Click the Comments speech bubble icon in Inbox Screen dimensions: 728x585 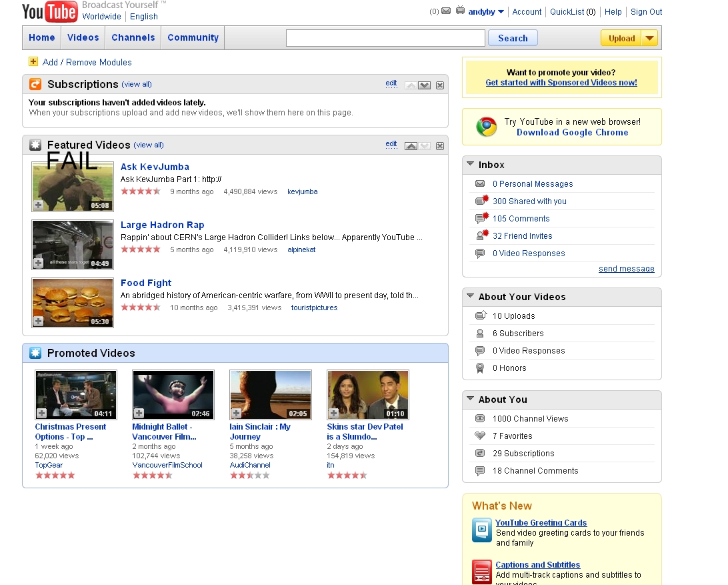[x=482, y=217]
